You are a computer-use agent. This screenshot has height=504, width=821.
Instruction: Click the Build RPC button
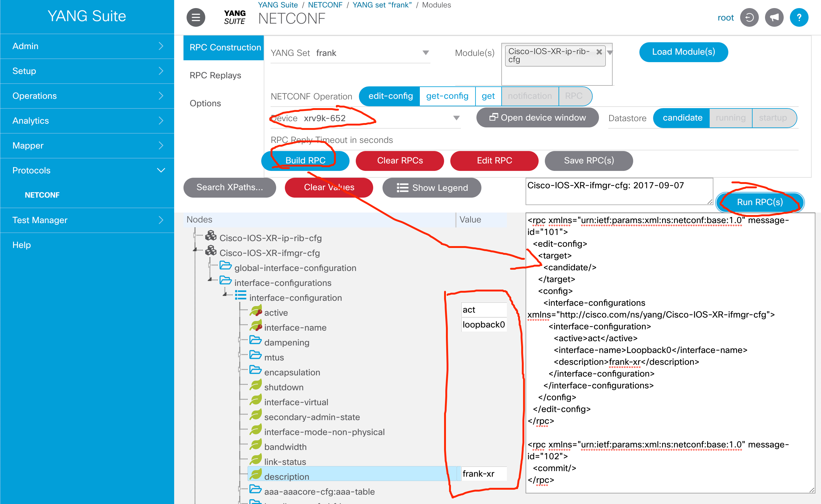(x=305, y=161)
